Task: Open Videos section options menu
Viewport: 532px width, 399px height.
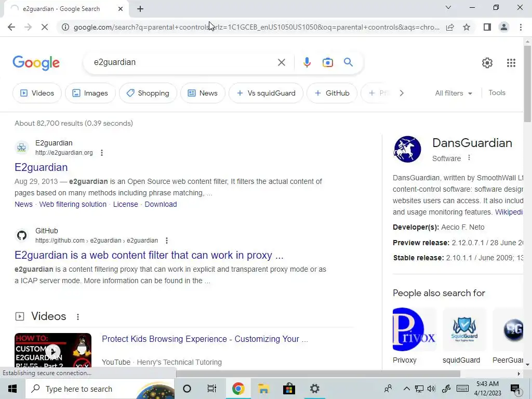Action: coord(78,316)
